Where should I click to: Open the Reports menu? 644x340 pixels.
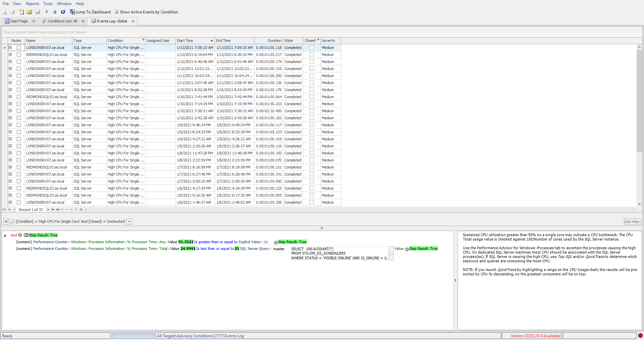[x=32, y=4]
